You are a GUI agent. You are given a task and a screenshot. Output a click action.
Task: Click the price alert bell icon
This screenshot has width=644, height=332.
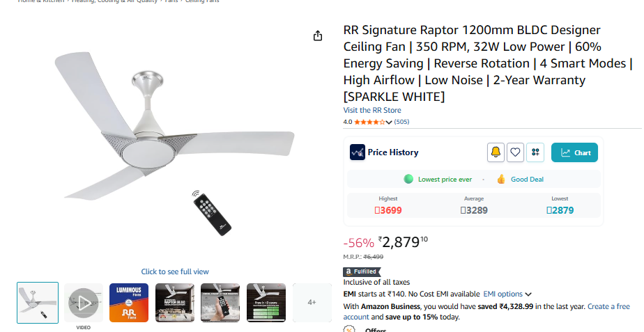[x=496, y=152]
